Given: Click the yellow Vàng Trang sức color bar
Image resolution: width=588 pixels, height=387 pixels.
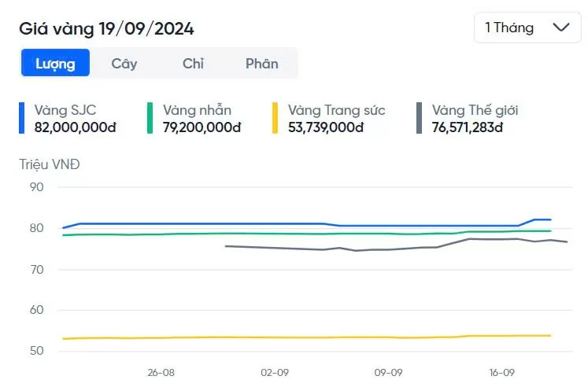Looking at the screenshot, I should click(x=275, y=118).
